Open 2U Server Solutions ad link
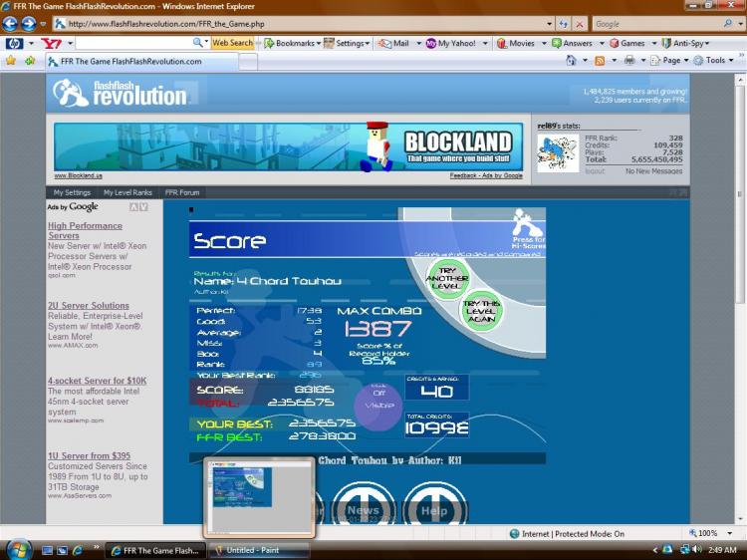Image resolution: width=747 pixels, height=560 pixels. pos(88,306)
